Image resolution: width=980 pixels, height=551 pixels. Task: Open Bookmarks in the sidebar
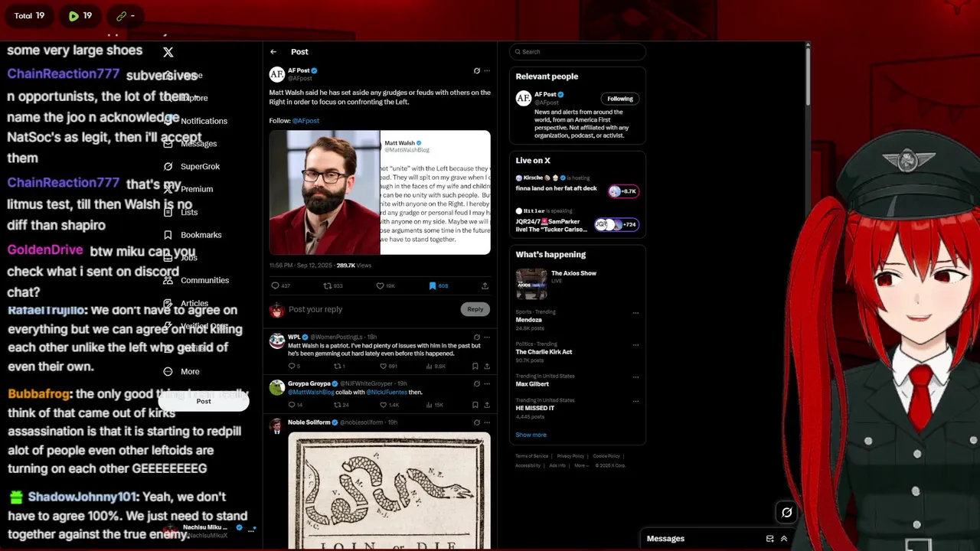[193, 235]
